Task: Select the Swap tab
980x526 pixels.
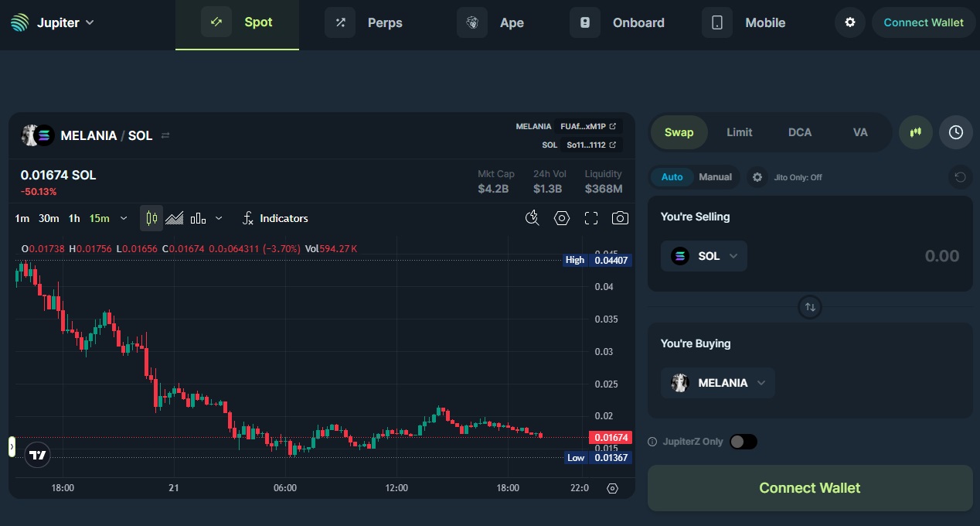Action: pos(679,132)
